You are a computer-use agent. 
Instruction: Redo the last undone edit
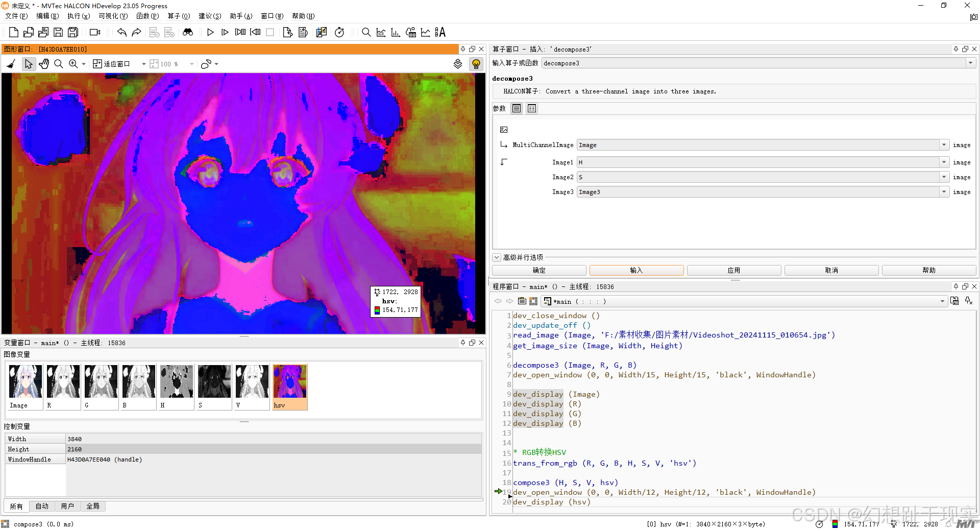[136, 32]
